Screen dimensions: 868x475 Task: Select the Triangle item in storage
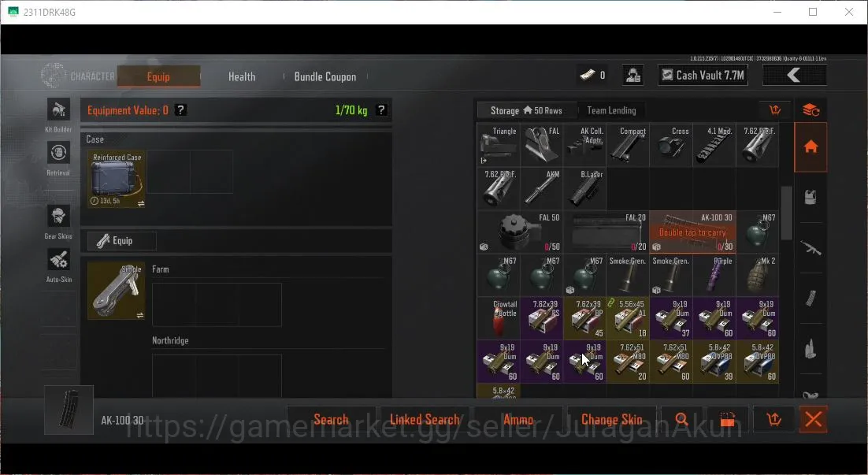coord(499,145)
